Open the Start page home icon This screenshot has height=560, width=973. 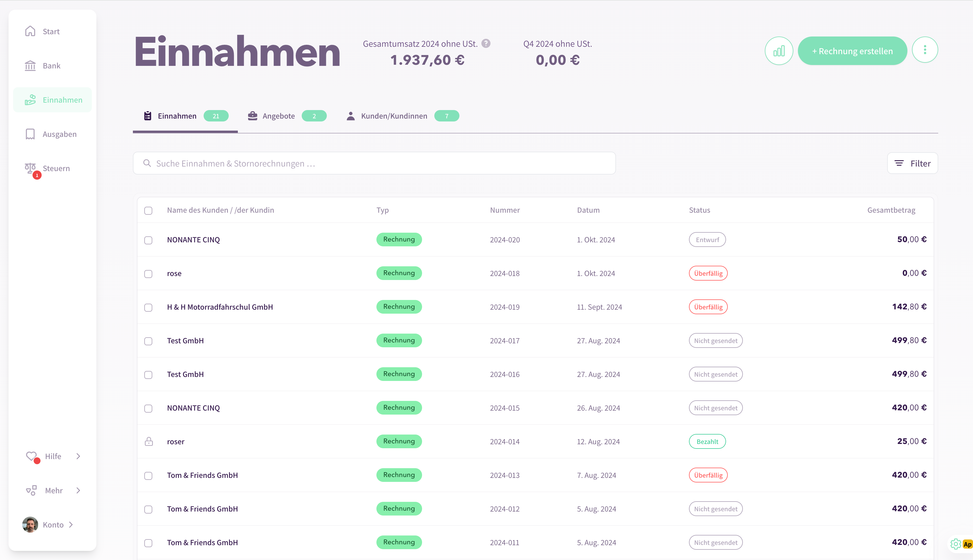point(30,31)
